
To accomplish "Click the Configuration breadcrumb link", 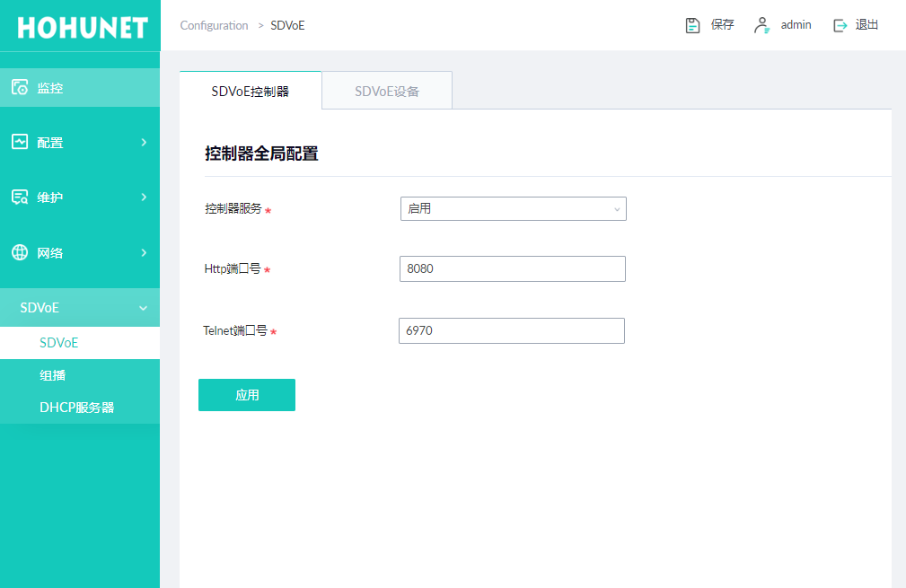I will click(214, 25).
